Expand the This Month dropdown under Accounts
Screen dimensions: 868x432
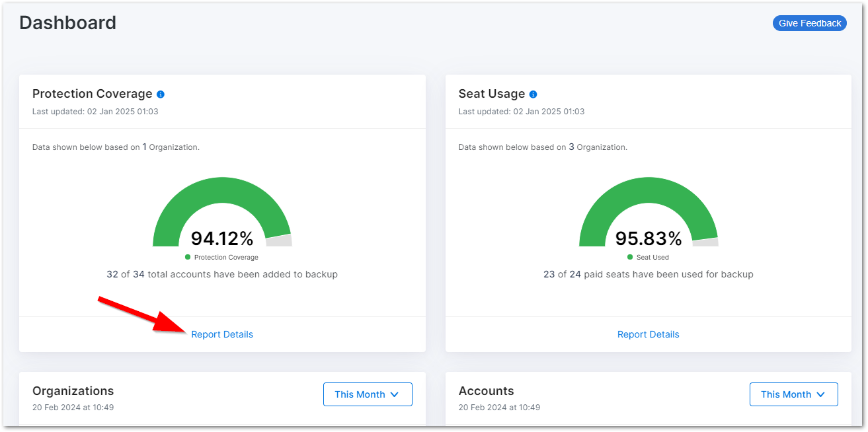pos(793,394)
